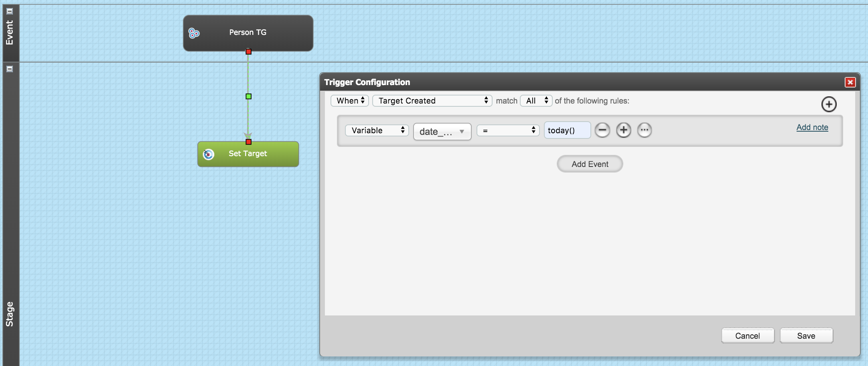868x366 pixels.
Task: Open the Variable type dropdown
Action: point(377,130)
